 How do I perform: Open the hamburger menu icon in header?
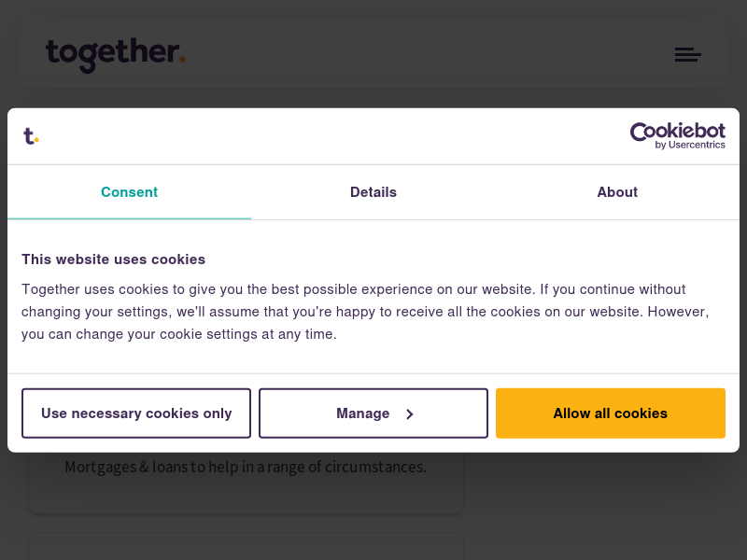pos(687,54)
